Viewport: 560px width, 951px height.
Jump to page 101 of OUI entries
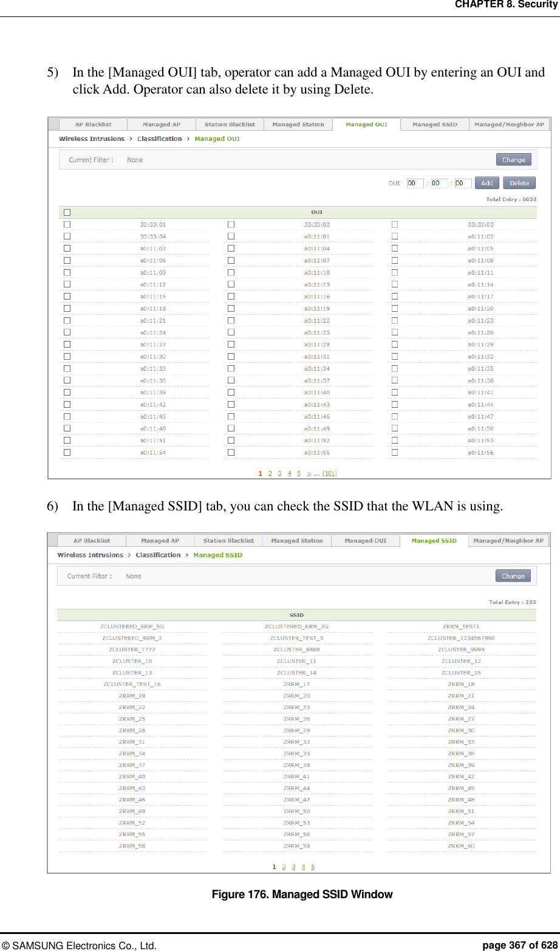tap(329, 473)
